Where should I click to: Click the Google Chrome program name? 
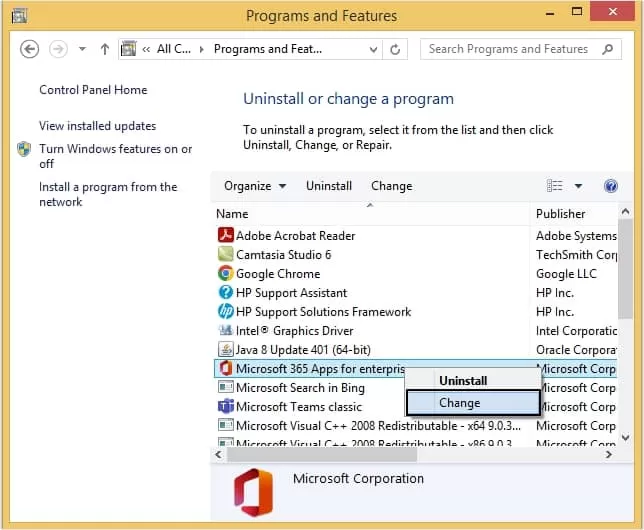278,274
